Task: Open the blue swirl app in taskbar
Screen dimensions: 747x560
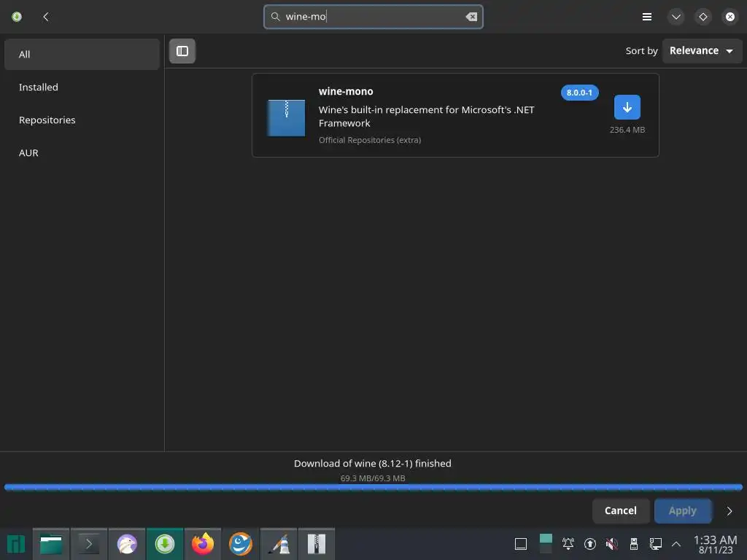Action: coord(241,544)
